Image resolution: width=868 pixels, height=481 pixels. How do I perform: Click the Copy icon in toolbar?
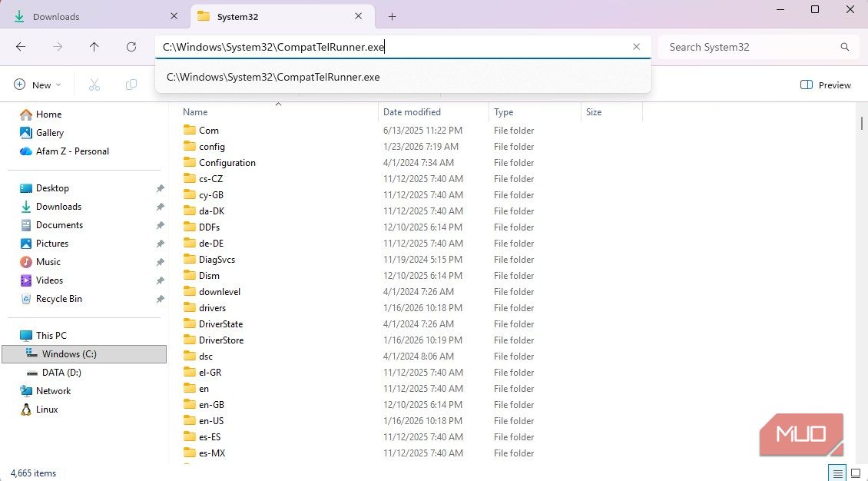[131, 85]
